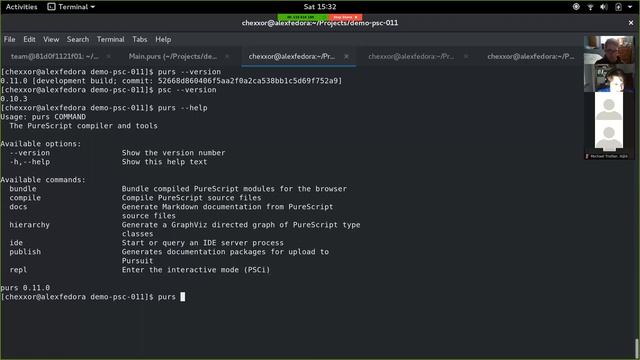Close the Main.purs tab

[227, 56]
